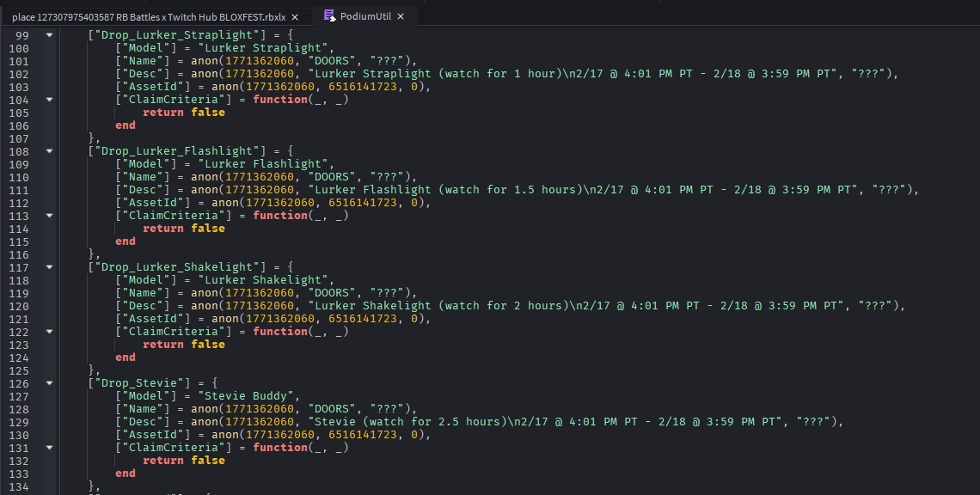Click the function keyword on line 104
The height and width of the screenshot is (495, 980).
pos(280,100)
